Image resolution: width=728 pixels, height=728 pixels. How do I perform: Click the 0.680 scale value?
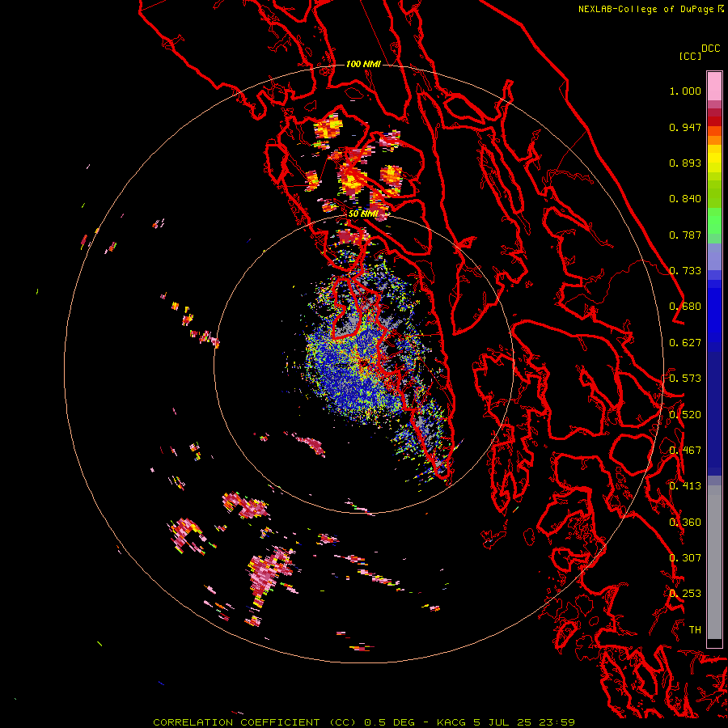click(685, 307)
